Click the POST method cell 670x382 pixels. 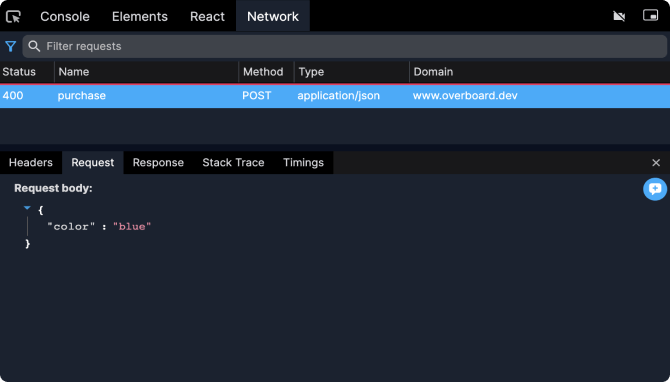coord(257,96)
